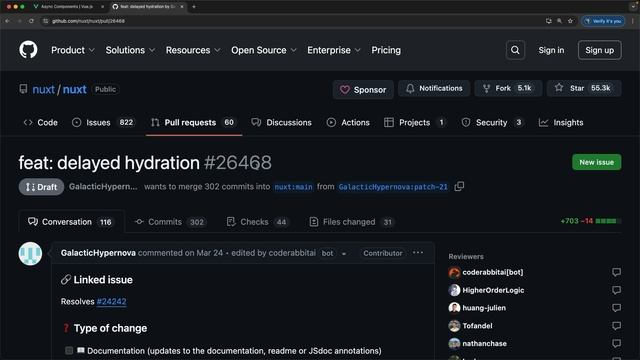The height and width of the screenshot is (360, 640).
Task: Tick the Documentation type of change checkbox
Action: point(69,351)
